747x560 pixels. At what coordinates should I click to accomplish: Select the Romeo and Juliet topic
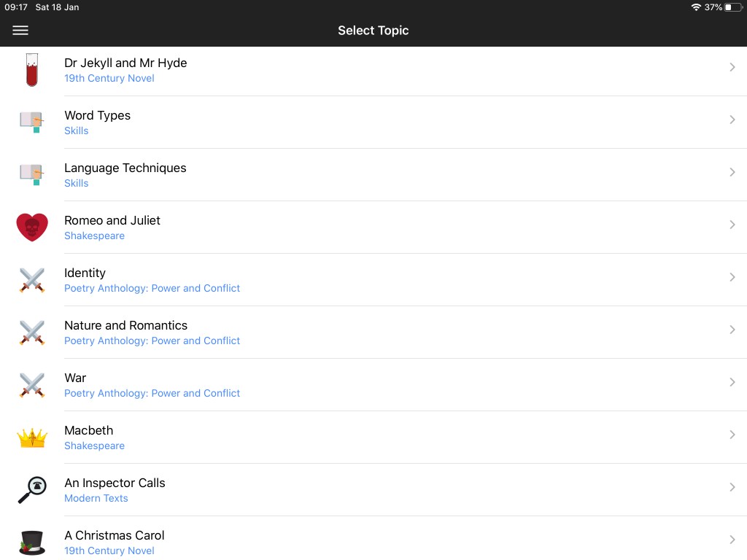[112, 220]
